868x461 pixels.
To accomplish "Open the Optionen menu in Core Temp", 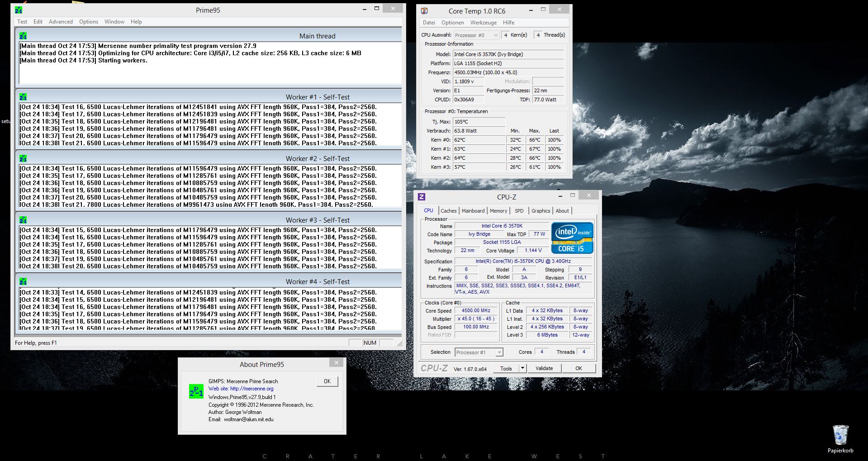I will coord(453,23).
